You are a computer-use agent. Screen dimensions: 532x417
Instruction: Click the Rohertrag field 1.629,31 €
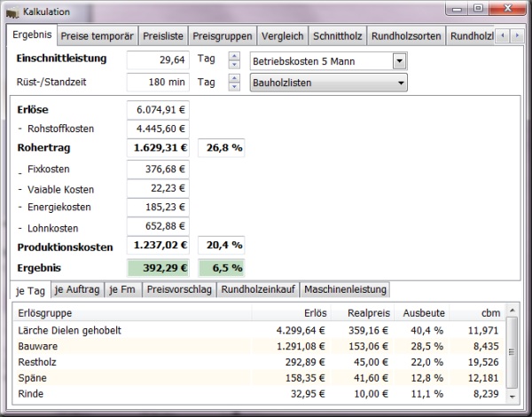tap(158, 148)
